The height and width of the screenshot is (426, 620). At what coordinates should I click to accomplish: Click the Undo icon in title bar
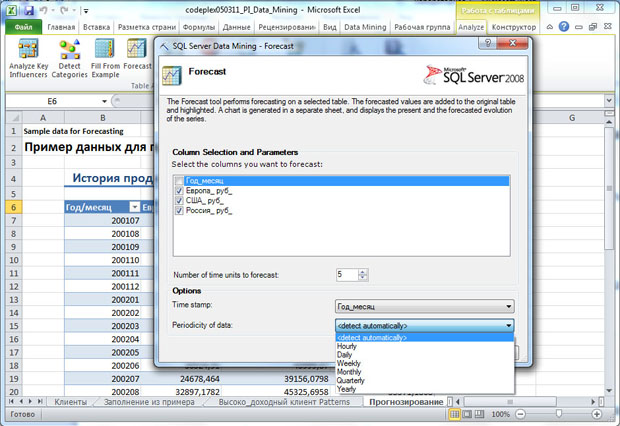(x=43, y=10)
